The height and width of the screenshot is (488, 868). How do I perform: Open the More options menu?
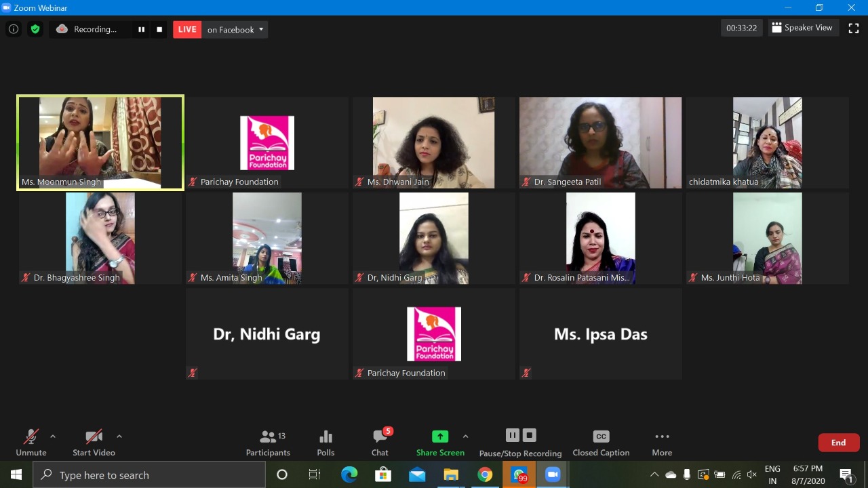662,443
